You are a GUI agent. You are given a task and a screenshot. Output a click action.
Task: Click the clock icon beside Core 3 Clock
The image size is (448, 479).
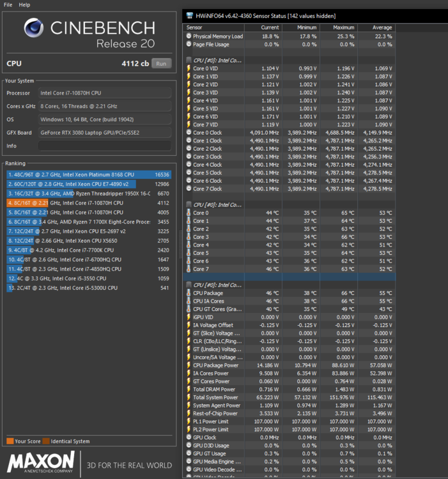pos(189,156)
